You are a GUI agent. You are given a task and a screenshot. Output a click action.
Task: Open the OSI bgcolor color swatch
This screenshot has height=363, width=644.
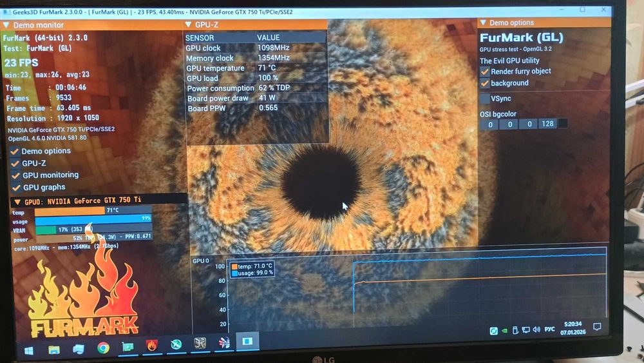[x=563, y=123]
